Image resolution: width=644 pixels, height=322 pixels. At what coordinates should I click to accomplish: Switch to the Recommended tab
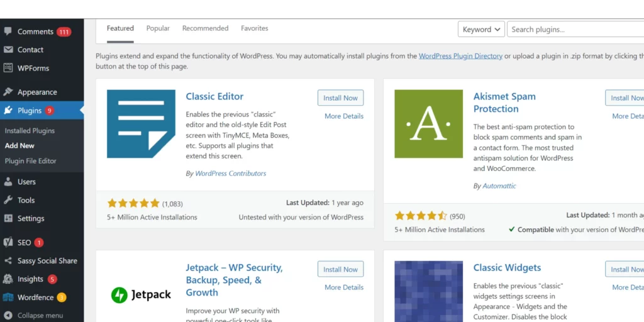pyautogui.click(x=206, y=28)
